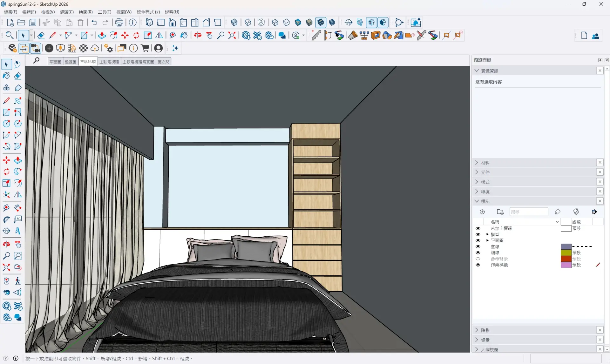Change the 細線 tag color swatch
The image size is (610, 364).
(x=566, y=253)
